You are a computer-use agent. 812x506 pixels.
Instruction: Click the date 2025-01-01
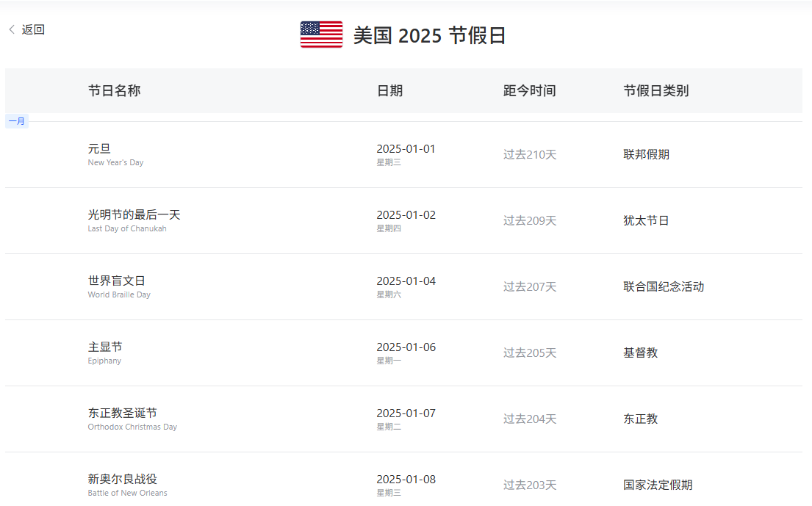coord(406,149)
